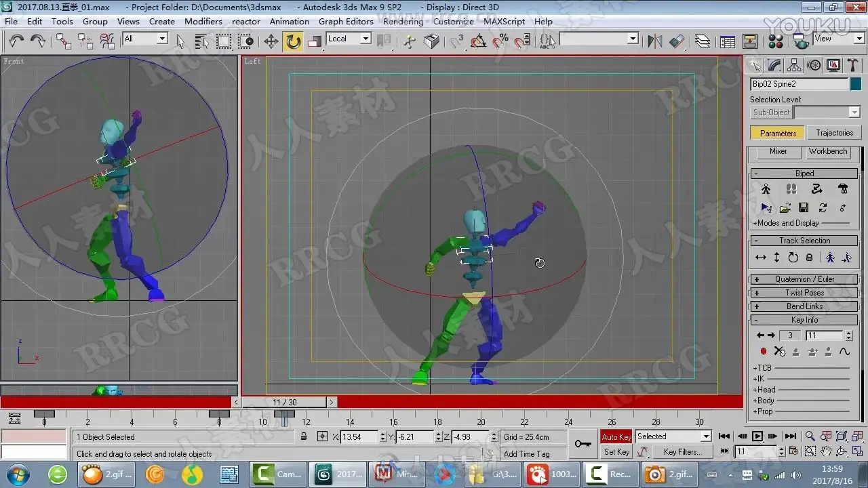Open the Modifiers menu
Screen dimensions: 868x488
point(203,21)
